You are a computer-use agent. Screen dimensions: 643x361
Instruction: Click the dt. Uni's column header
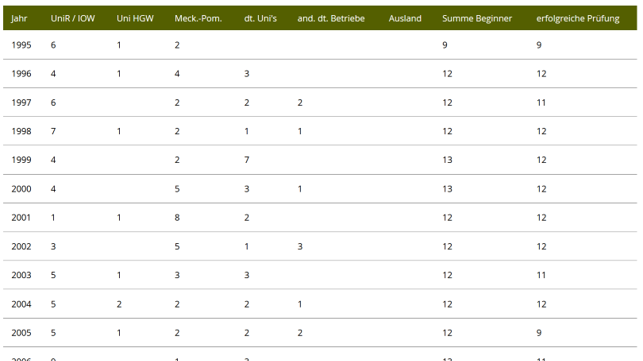[x=260, y=18]
